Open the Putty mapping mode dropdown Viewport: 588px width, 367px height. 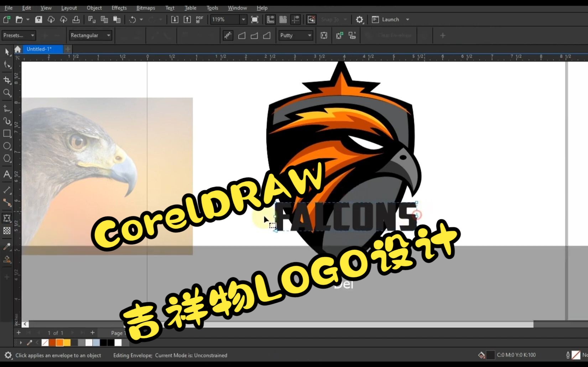[x=296, y=35]
